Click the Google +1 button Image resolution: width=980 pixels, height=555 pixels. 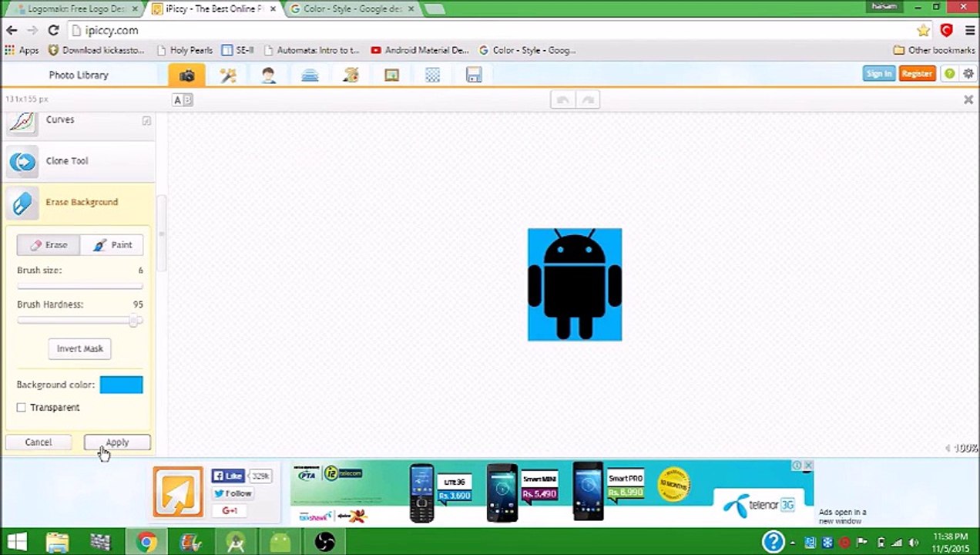[x=230, y=510]
